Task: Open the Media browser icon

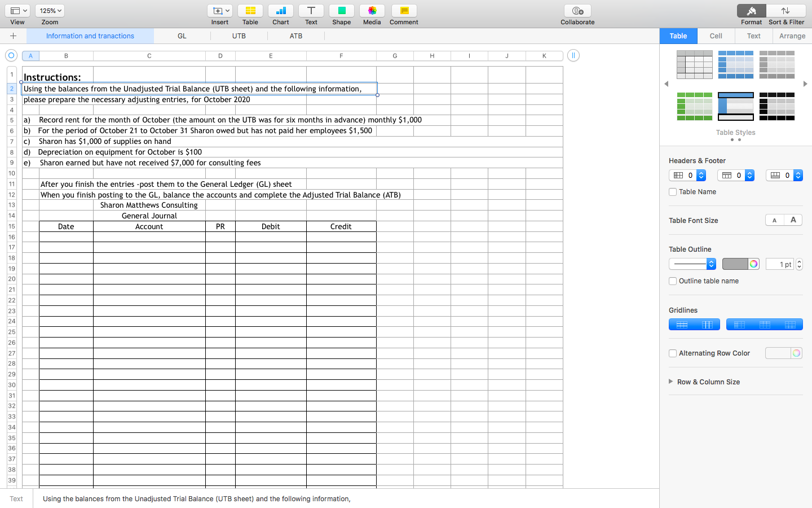Action: tap(372, 10)
